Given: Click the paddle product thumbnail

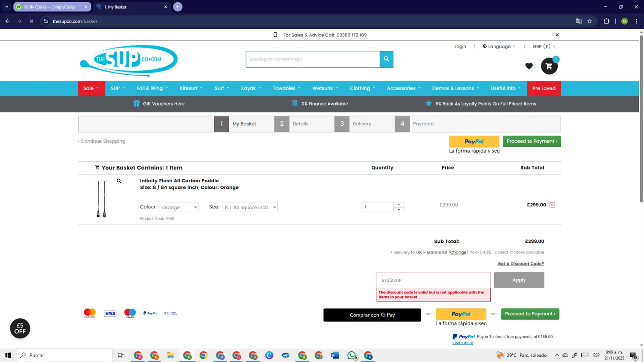Looking at the screenshot, I should pos(101,199).
